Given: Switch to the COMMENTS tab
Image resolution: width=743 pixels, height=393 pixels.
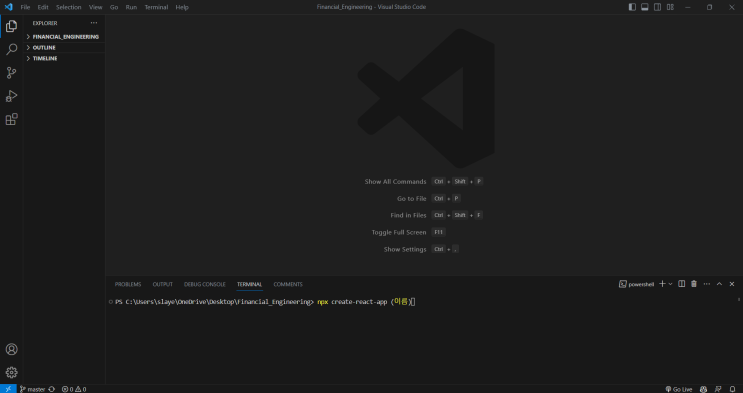Looking at the screenshot, I should 288,284.
